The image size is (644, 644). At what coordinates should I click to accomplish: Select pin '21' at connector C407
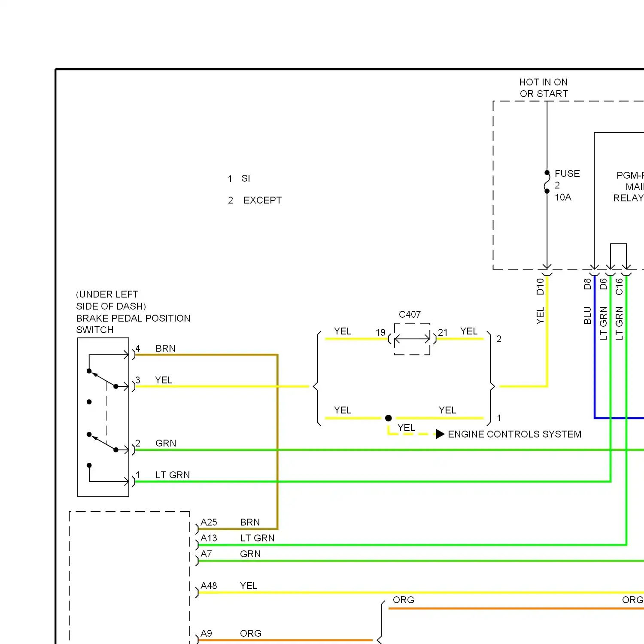pyautogui.click(x=443, y=332)
